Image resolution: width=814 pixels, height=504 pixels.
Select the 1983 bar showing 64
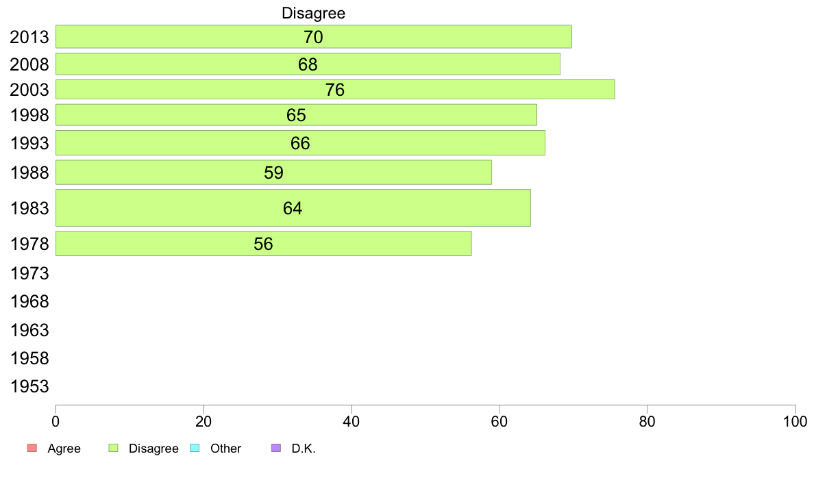[293, 207]
